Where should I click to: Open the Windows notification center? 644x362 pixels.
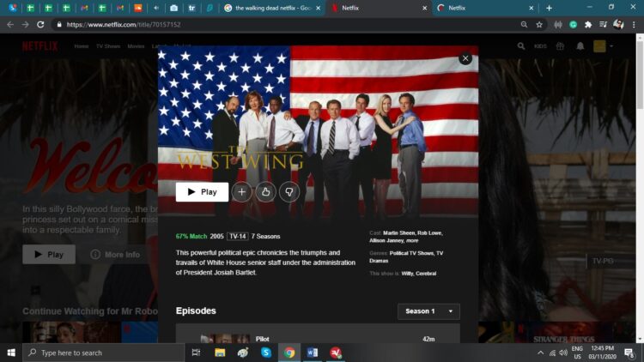(629, 353)
